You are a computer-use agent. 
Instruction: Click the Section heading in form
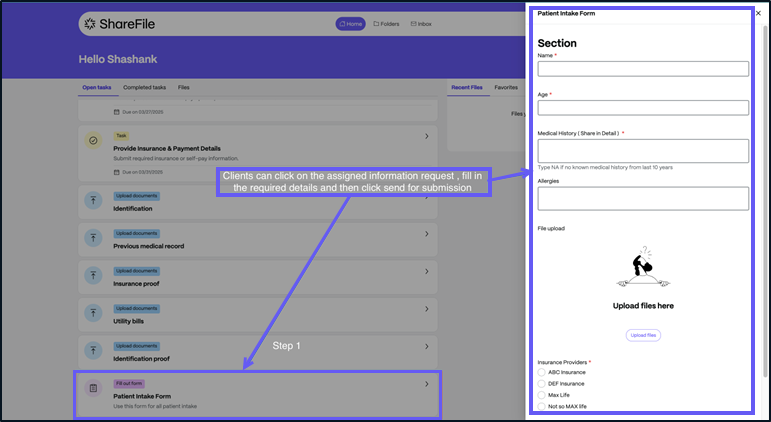(557, 43)
